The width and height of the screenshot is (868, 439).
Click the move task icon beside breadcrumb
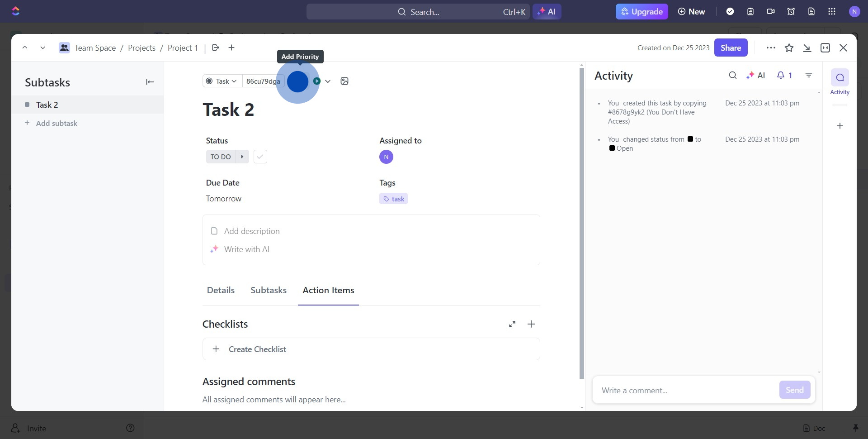click(216, 48)
